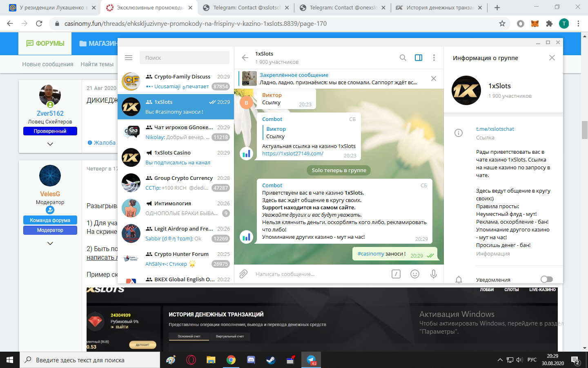Switch to the Telegram: Contact @xslotsc browser tab
The image size is (588, 368).
(246, 8)
